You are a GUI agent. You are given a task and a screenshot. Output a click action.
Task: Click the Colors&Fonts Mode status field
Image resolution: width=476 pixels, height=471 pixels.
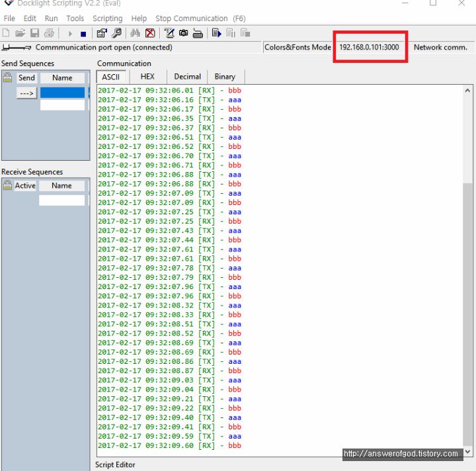coord(297,48)
